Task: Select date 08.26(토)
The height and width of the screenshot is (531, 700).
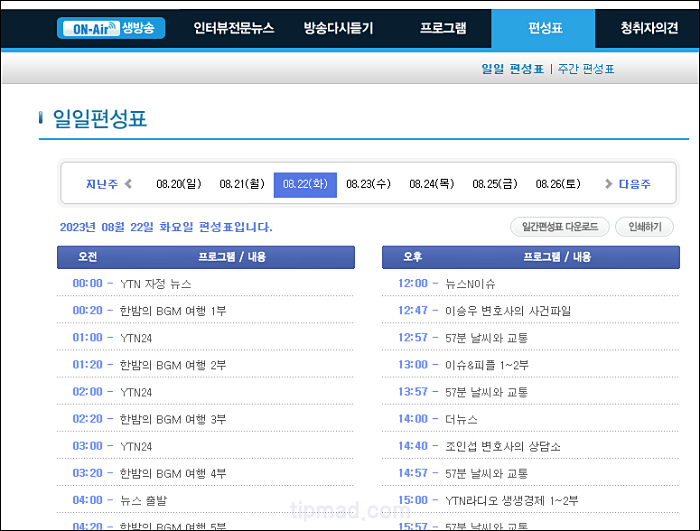Action: click(558, 184)
